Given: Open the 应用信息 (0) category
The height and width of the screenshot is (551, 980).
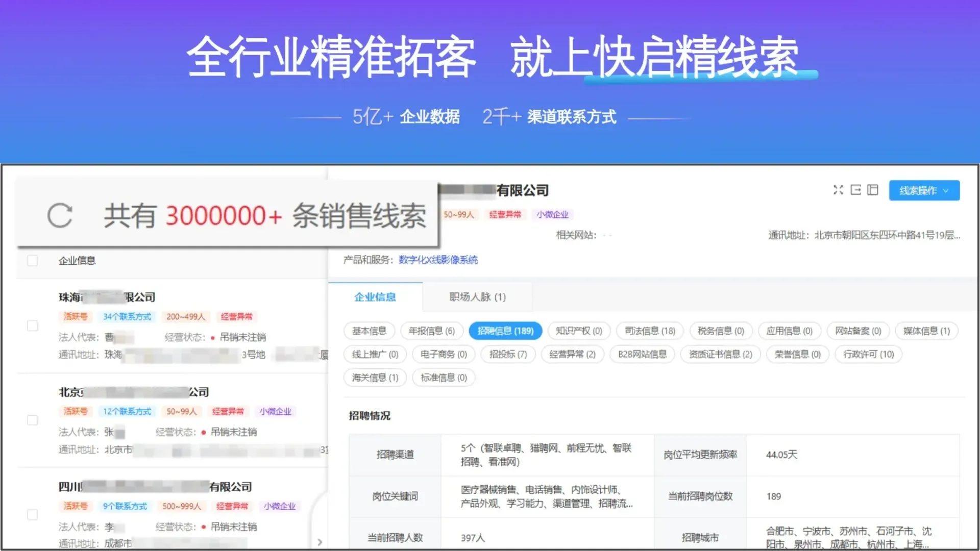Looking at the screenshot, I should 789,331.
